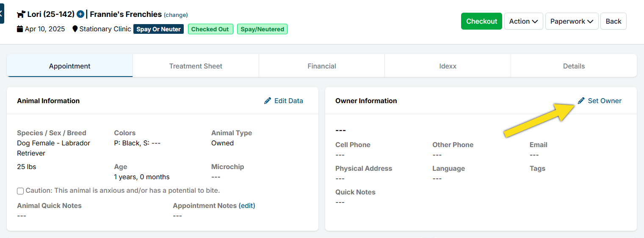
Task: Switch to the Treatment Sheet tab
Action: point(196,66)
